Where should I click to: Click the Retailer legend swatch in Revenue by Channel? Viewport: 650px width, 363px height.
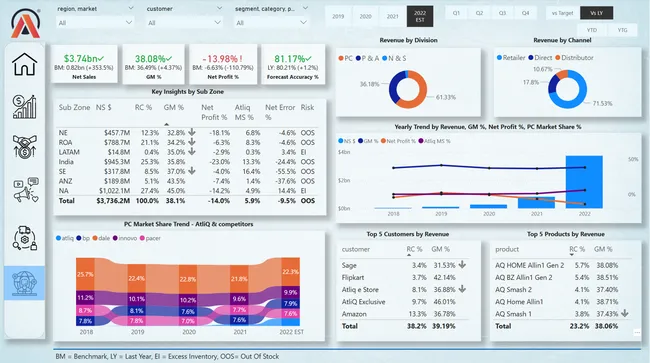499,58
